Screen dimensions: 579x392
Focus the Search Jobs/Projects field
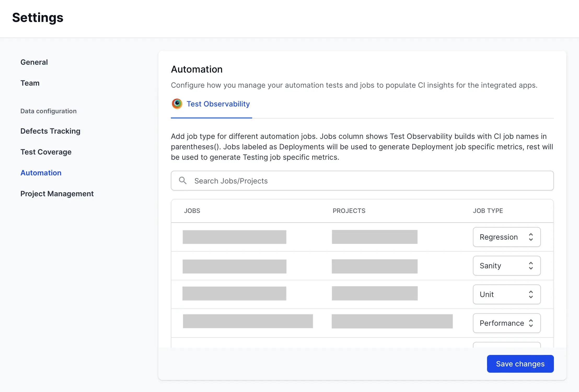coord(366,181)
